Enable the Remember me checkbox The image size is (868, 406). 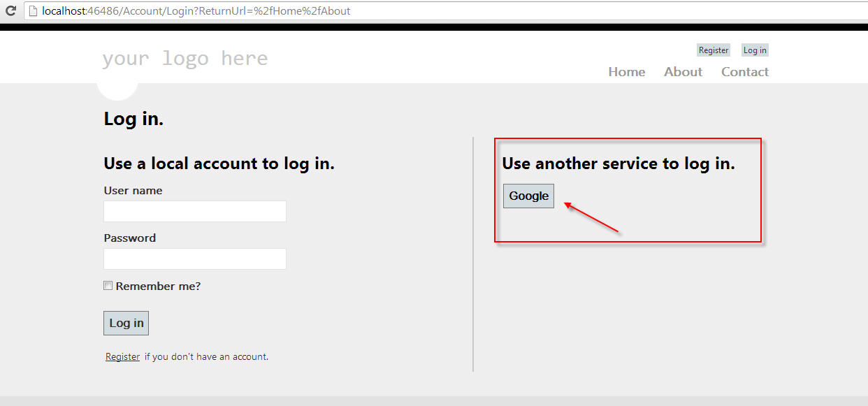click(108, 286)
